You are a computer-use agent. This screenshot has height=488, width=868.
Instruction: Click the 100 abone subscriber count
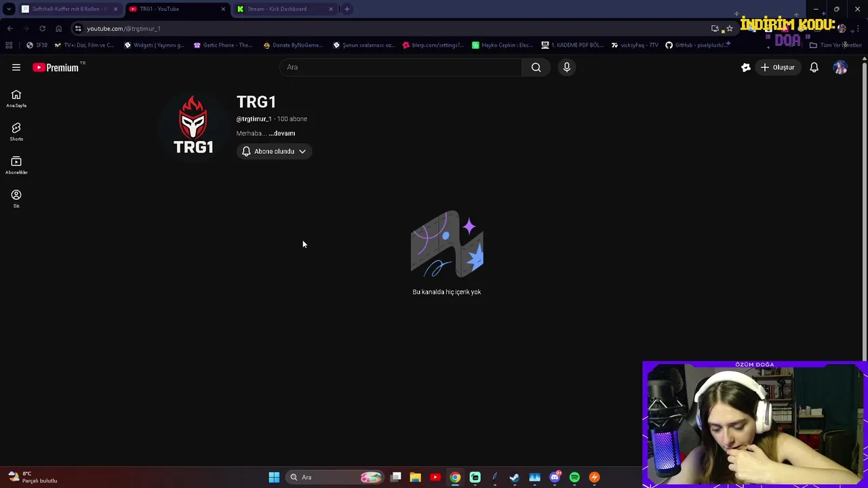292,119
